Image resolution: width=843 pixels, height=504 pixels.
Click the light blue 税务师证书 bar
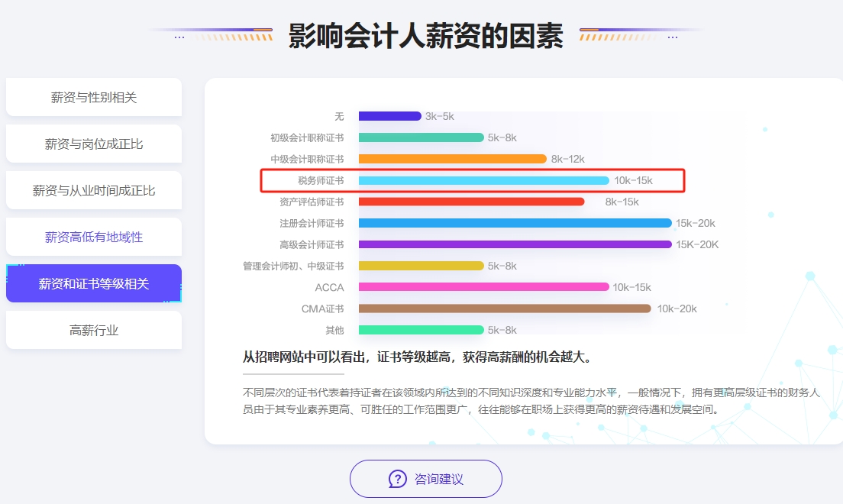pos(483,180)
